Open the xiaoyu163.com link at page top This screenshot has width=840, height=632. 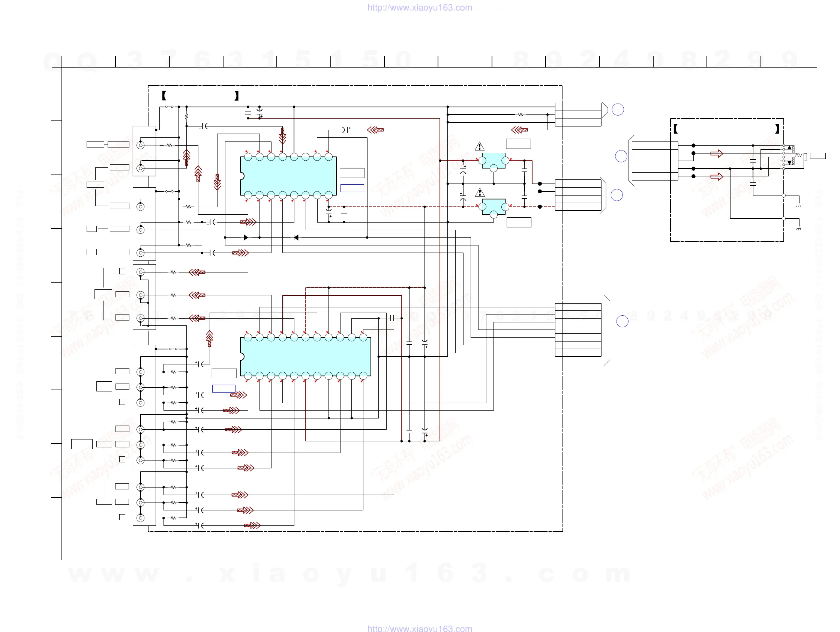tap(420, 8)
